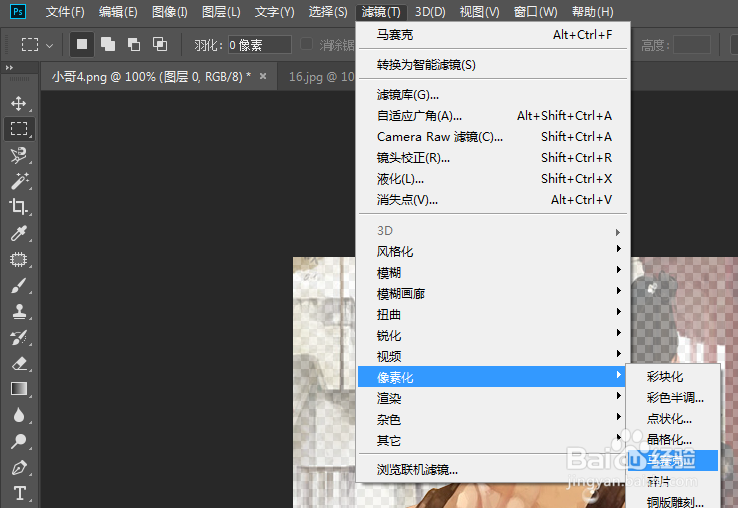Click 浏览联机滤镜... browse online filters
This screenshot has height=508, width=738.
493,469
